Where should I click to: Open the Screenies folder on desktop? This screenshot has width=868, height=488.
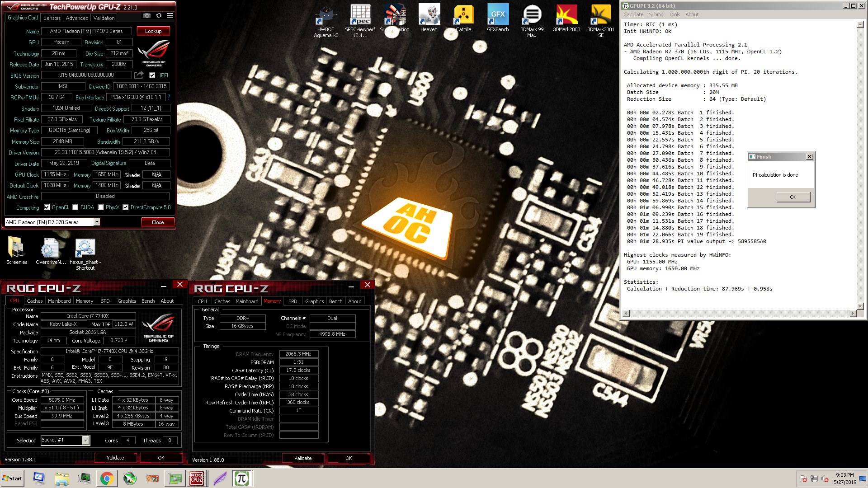click(x=17, y=251)
